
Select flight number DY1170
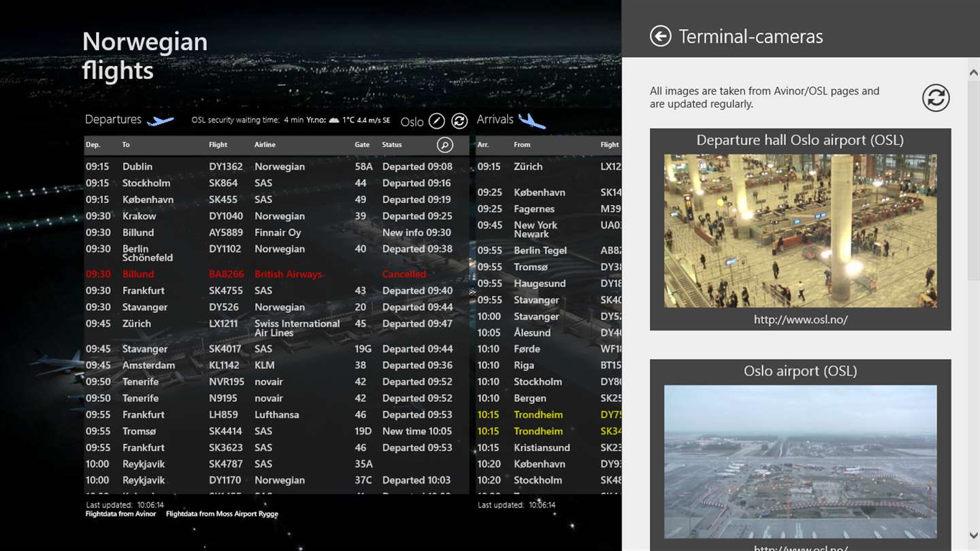tap(225, 480)
